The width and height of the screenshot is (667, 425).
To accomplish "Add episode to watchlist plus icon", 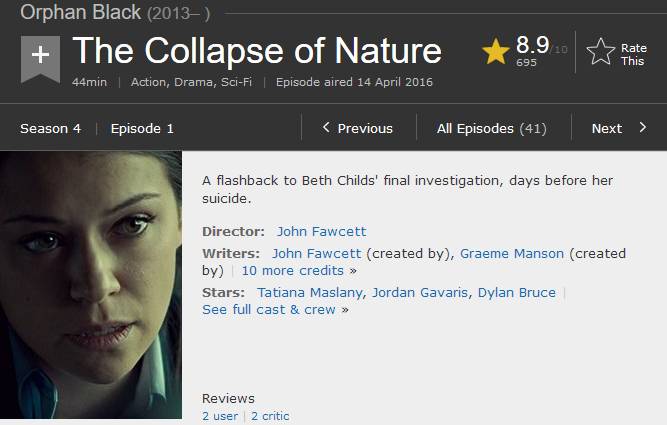I will tap(40, 56).
